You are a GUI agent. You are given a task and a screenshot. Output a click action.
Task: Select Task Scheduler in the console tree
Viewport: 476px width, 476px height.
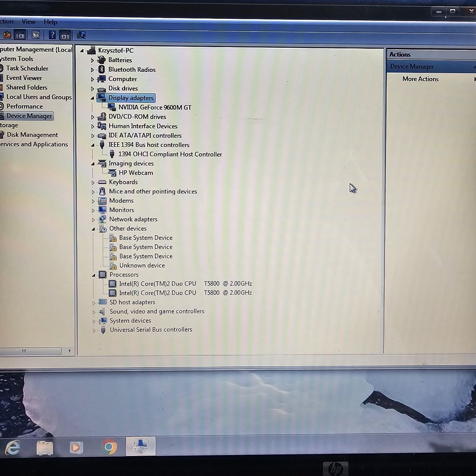click(x=27, y=68)
